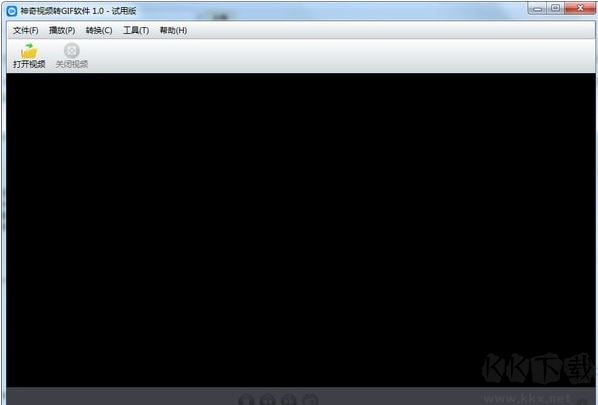Viewport: 598px width, 405px height.
Task: Open the 帮助(H) menu
Action: (173, 31)
